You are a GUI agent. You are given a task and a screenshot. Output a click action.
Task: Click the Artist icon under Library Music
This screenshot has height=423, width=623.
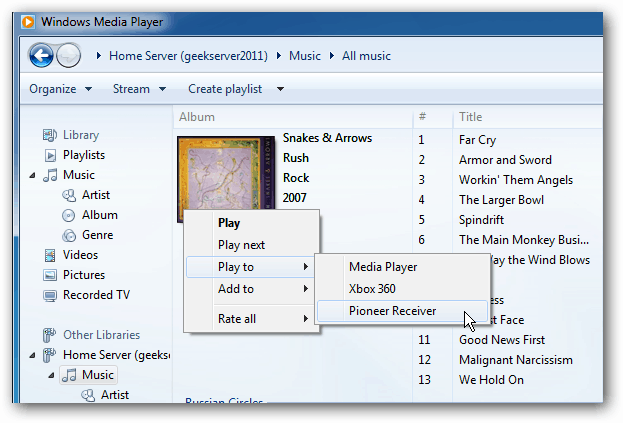click(x=69, y=195)
